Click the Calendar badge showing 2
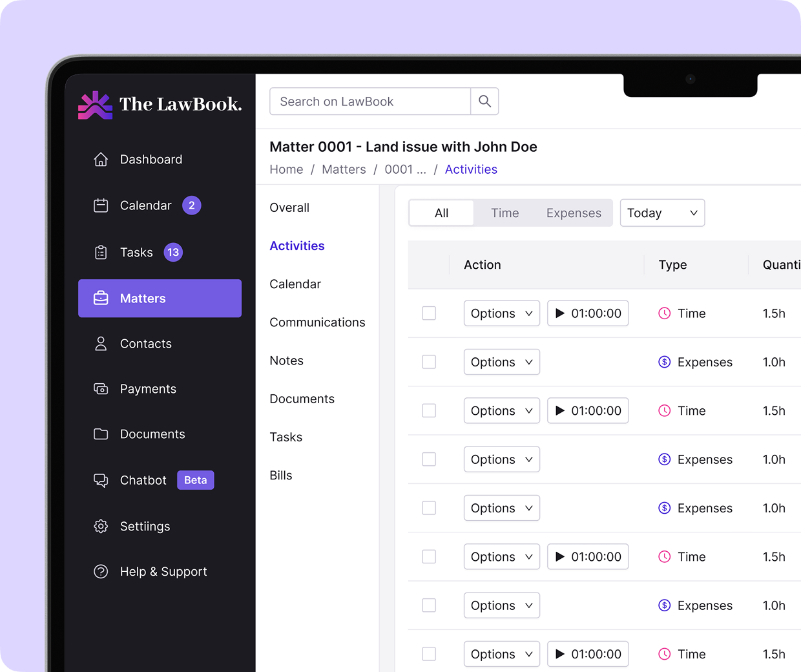The image size is (801, 672). coord(192,205)
